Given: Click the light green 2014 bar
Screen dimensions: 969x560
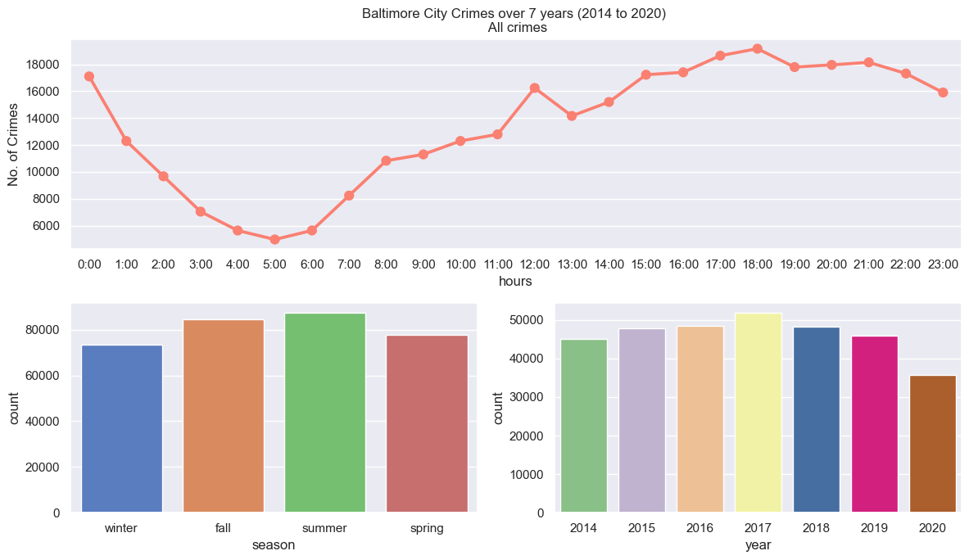Looking at the screenshot, I should 584,426.
